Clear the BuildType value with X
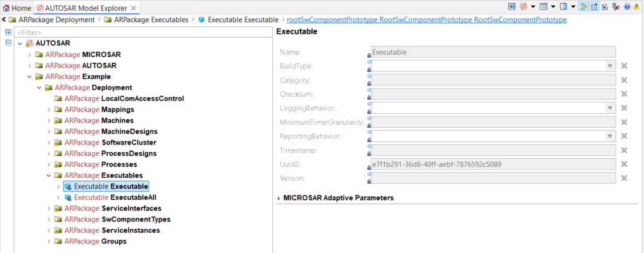 tap(624, 66)
